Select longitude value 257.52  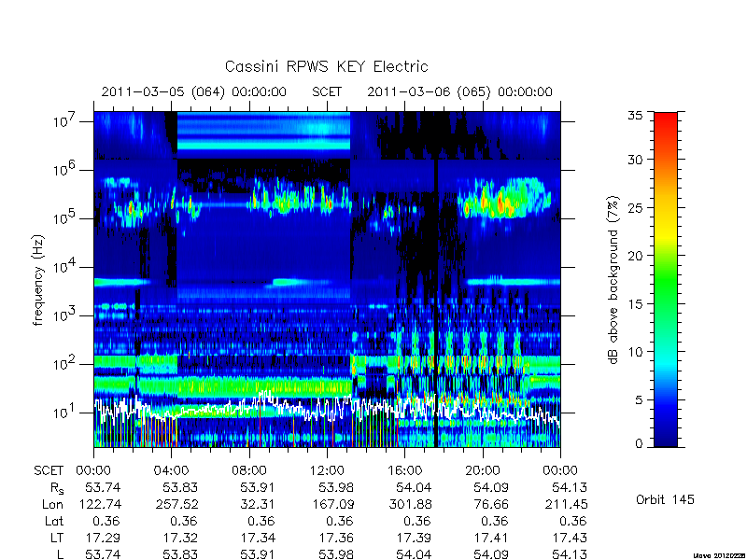(176, 504)
